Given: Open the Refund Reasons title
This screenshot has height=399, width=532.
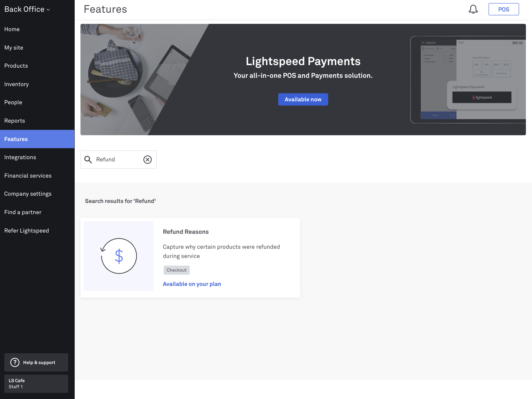Looking at the screenshot, I should click(186, 232).
